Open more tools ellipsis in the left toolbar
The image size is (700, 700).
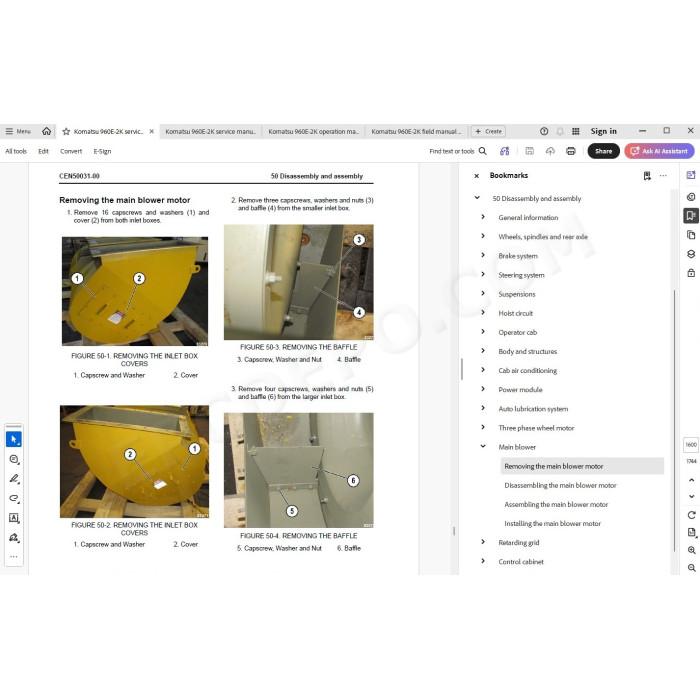click(x=14, y=557)
